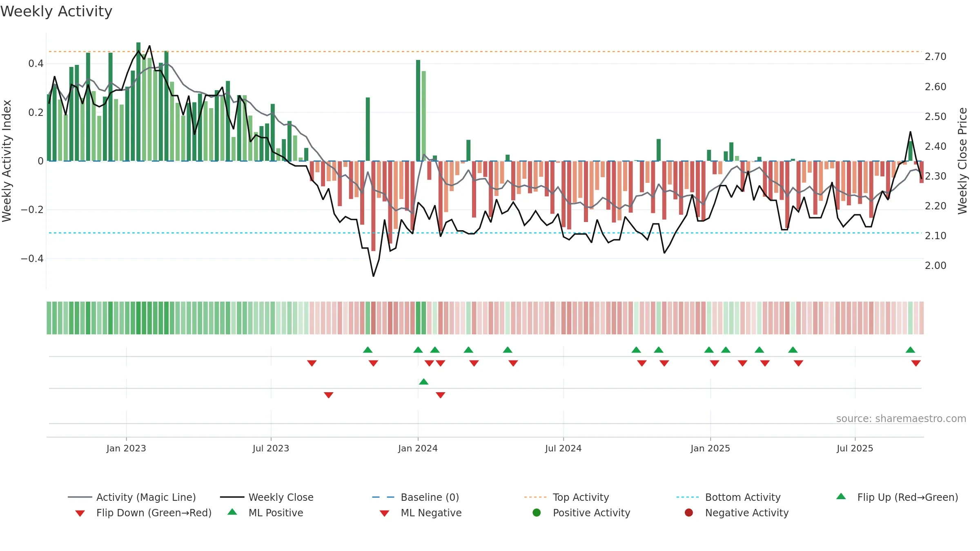Click the tallest green activity bar at Jan 2024
Viewport: 980px width, 551px height.
pyautogui.click(x=418, y=110)
